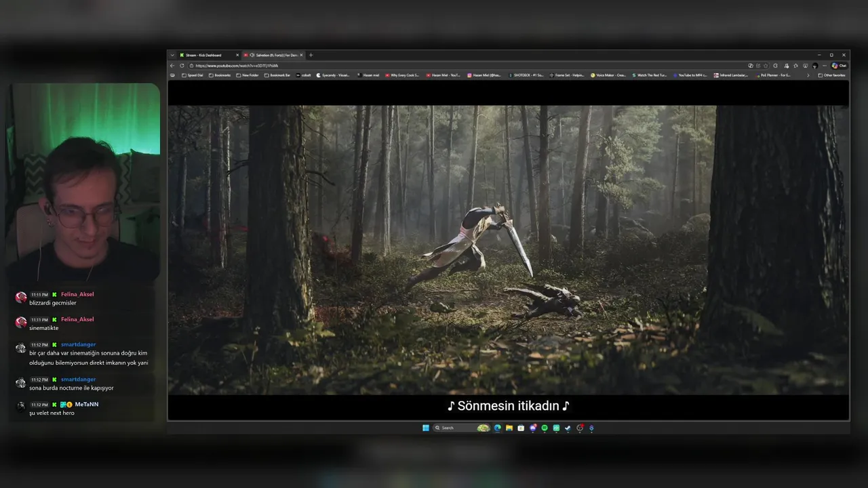The image size is (868, 488).
Task: Add this page to favorites star icon
Action: click(766, 66)
